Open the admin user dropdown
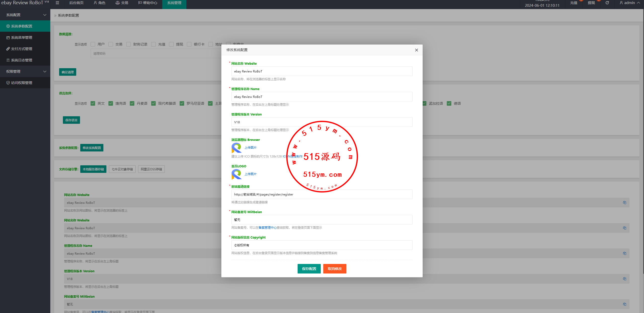Screen dimensions: 644x313 (x=629, y=3)
